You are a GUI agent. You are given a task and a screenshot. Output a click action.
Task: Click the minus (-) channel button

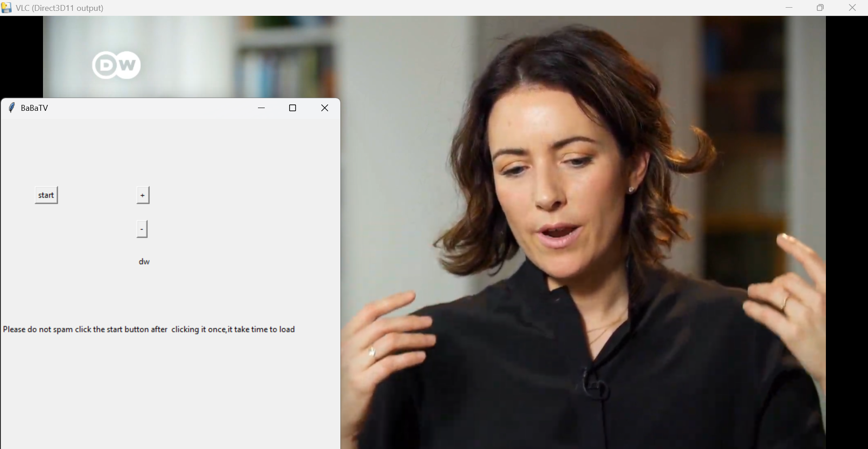[x=142, y=229]
